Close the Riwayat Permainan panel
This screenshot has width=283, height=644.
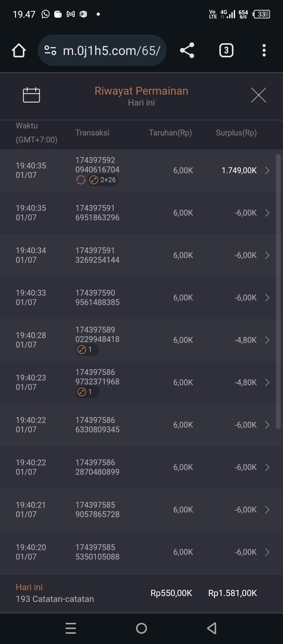click(x=258, y=95)
